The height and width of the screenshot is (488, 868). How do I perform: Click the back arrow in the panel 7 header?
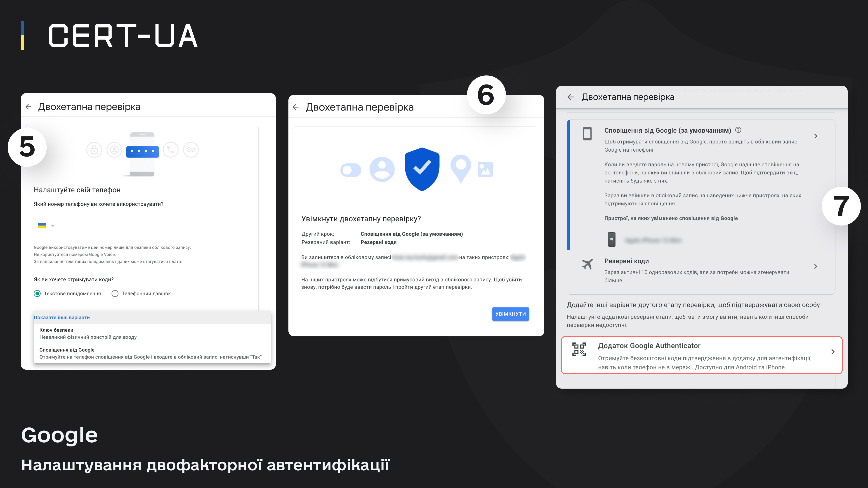click(571, 97)
